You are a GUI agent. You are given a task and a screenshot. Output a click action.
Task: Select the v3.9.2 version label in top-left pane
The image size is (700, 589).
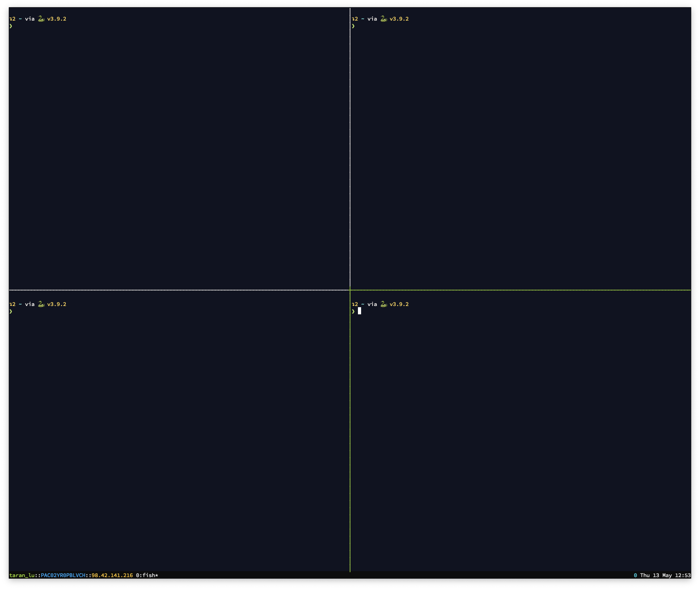coord(57,18)
